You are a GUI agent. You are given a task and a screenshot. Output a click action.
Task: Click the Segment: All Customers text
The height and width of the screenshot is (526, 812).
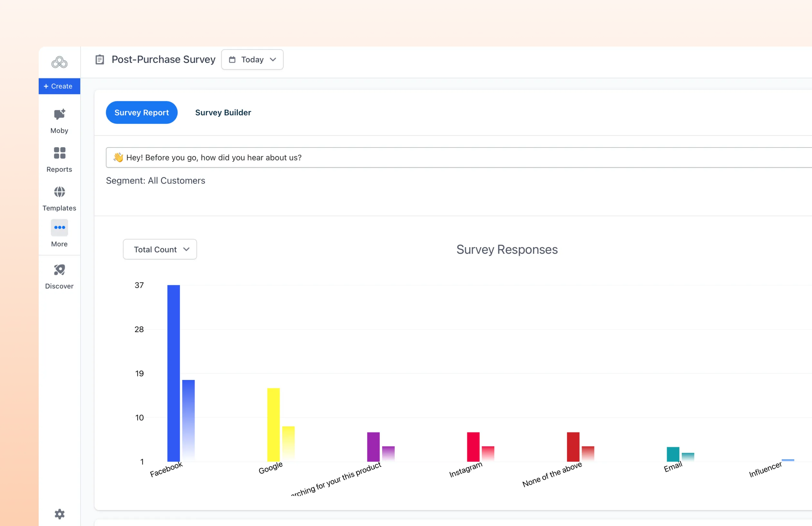coord(156,180)
